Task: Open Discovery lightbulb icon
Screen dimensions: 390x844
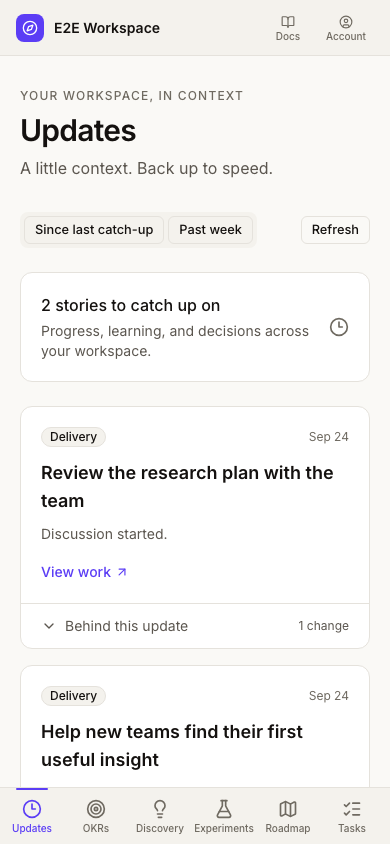Action: [x=160, y=808]
